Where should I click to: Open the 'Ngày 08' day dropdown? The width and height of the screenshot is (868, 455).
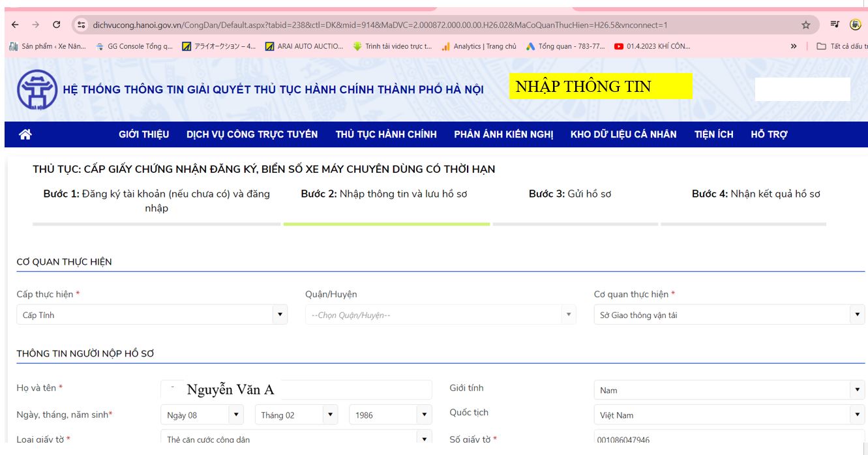[x=202, y=415]
